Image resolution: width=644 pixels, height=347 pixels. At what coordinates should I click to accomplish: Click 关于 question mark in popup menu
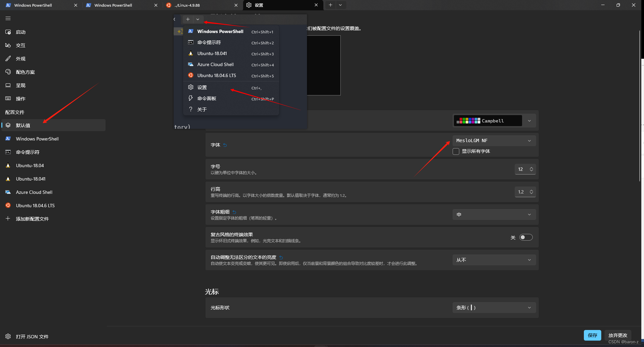tap(191, 109)
